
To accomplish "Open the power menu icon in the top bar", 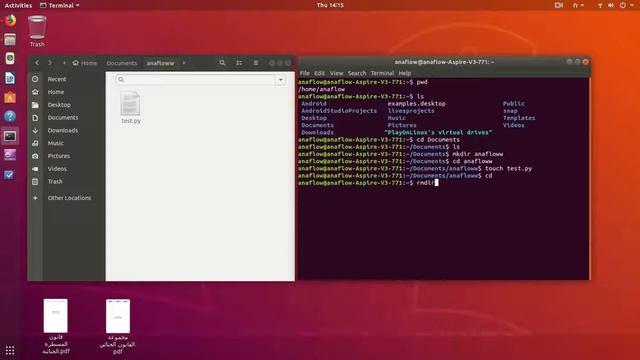I will [623, 5].
